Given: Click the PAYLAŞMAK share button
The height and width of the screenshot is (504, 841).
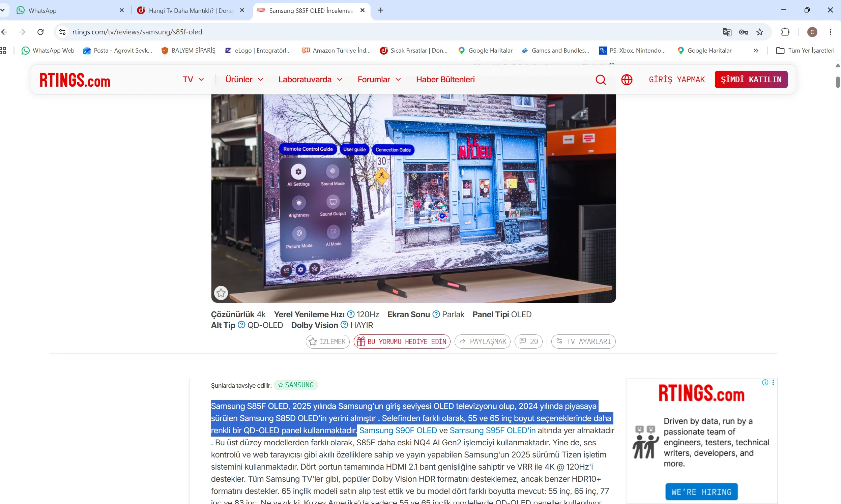Looking at the screenshot, I should (482, 341).
